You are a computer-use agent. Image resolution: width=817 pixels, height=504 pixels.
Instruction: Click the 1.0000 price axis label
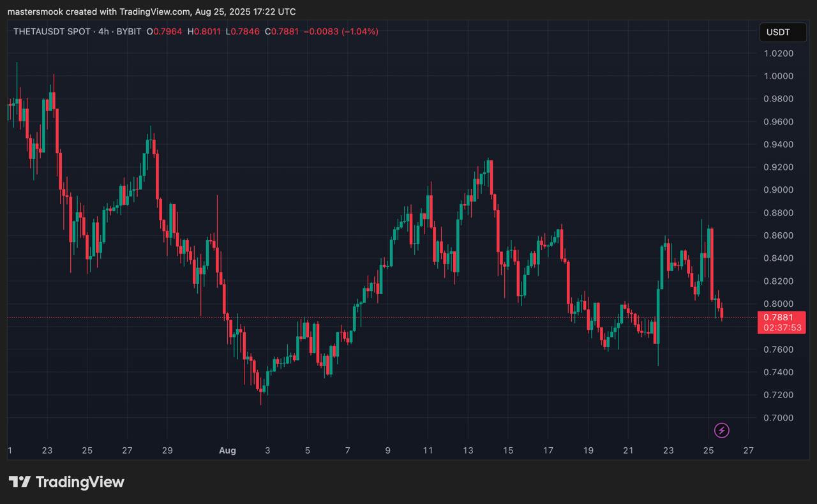click(x=778, y=76)
